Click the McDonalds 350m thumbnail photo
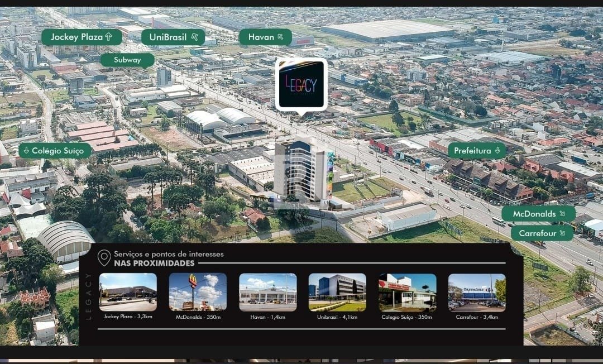Viewport: 603px width, 364px height. [198, 292]
